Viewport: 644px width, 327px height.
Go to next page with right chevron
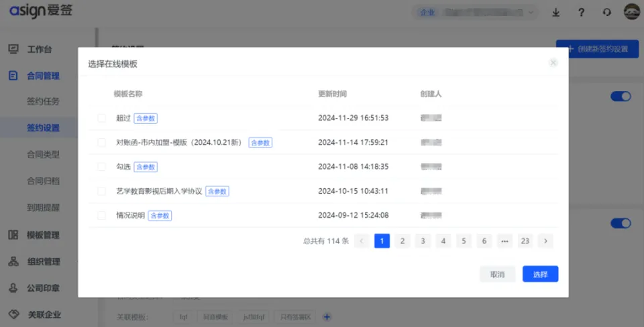[545, 241]
